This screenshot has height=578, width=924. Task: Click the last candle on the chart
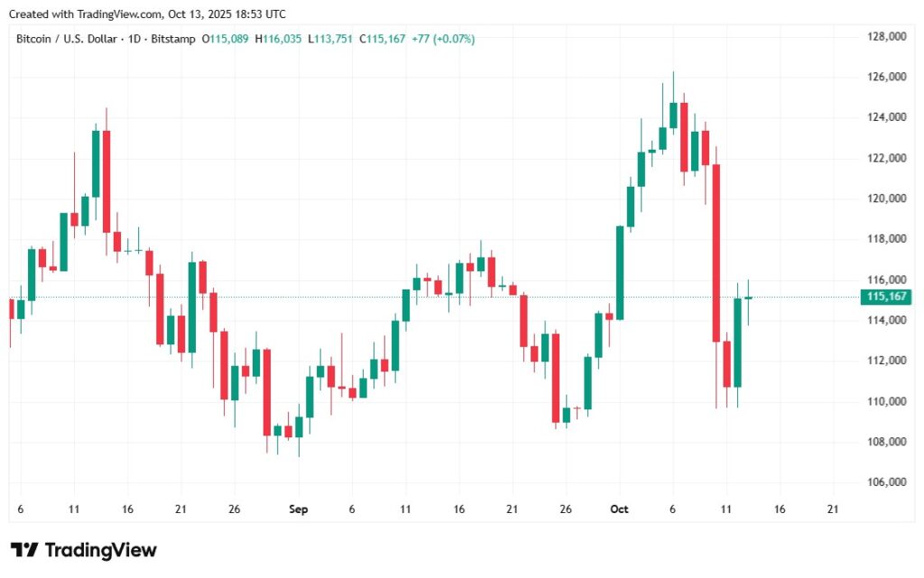click(x=748, y=298)
